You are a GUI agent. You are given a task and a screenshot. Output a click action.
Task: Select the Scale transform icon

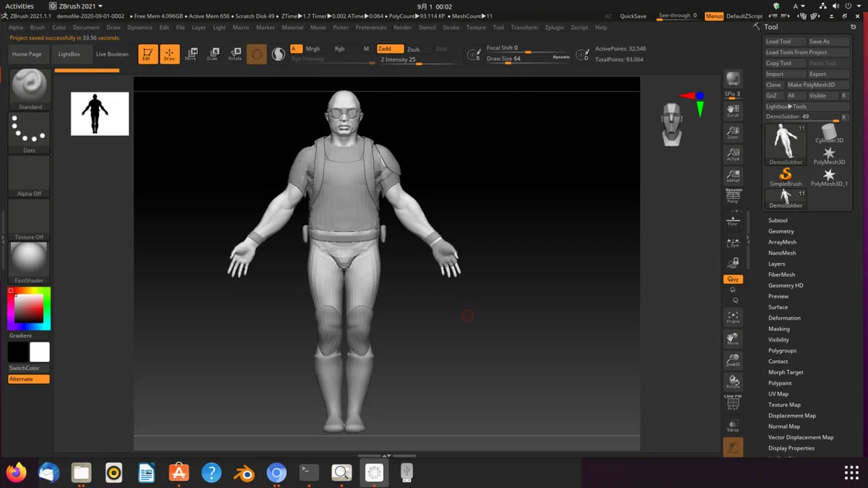213,54
